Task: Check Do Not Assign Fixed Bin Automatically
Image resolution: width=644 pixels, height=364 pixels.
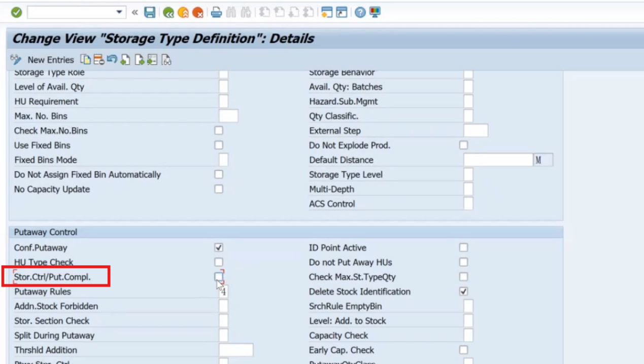Action: [219, 174]
